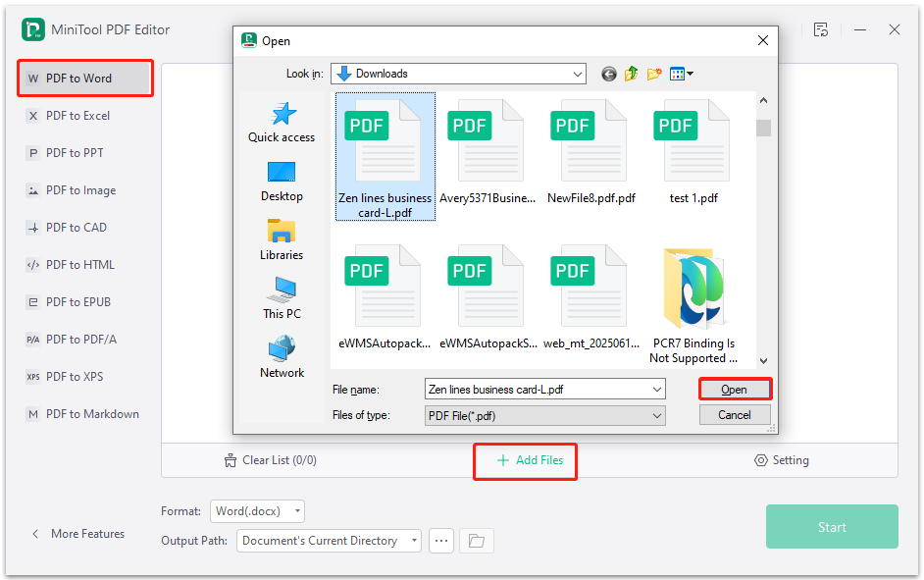The width and height of the screenshot is (924, 580).
Task: Select the Avery5371Busine... PDF file
Action: tap(488, 151)
